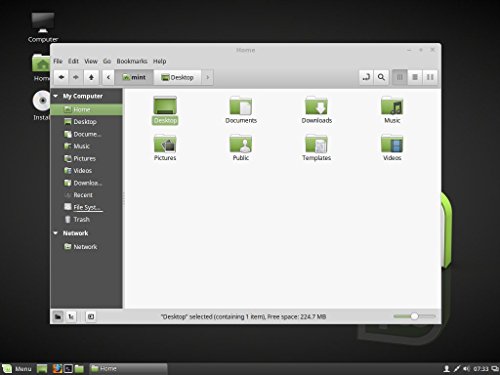
Task: Click the left chevron beside the path bar
Action: tap(108, 77)
